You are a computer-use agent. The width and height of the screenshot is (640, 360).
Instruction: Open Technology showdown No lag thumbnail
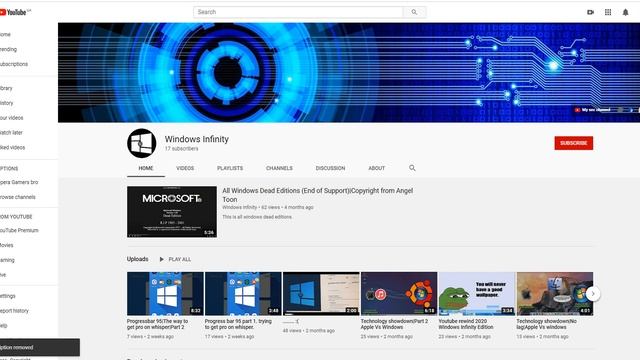pos(555,293)
